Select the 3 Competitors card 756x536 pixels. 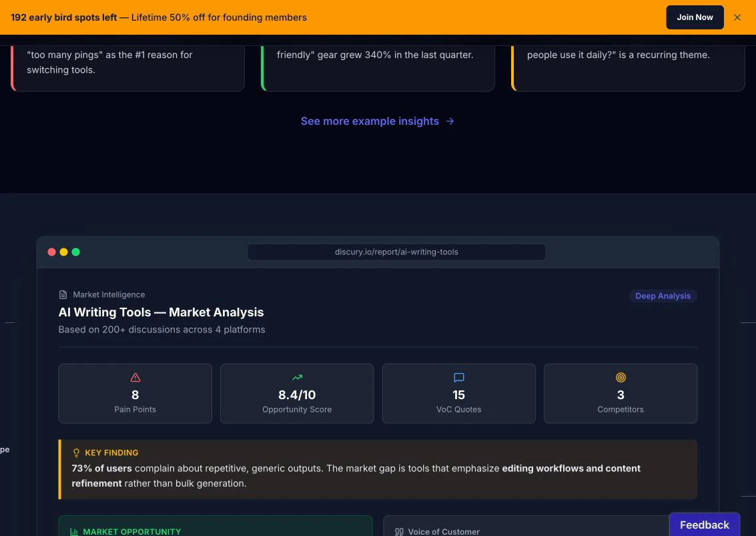tap(621, 393)
